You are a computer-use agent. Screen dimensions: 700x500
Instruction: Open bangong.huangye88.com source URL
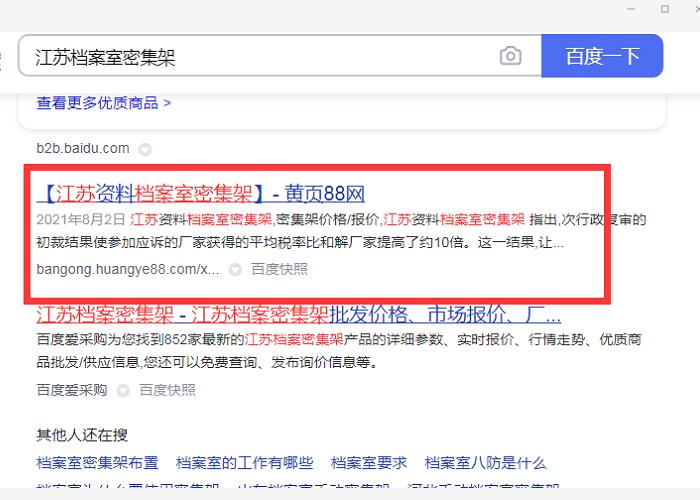pos(128,269)
